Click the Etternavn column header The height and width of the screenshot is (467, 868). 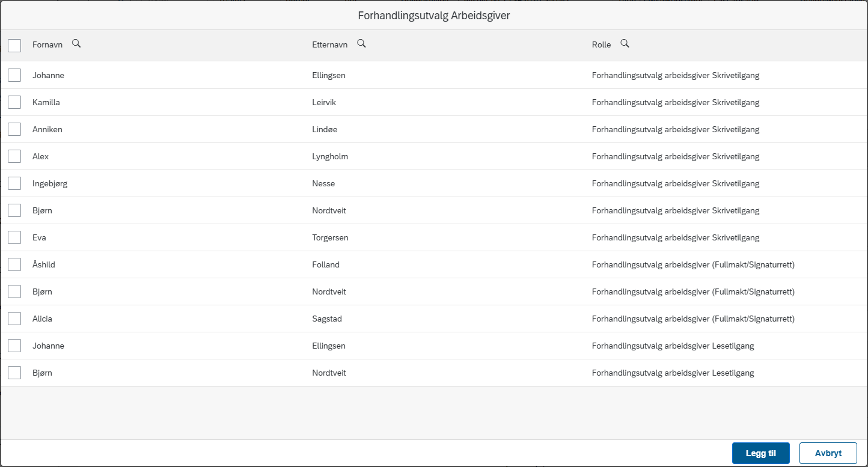click(330, 44)
